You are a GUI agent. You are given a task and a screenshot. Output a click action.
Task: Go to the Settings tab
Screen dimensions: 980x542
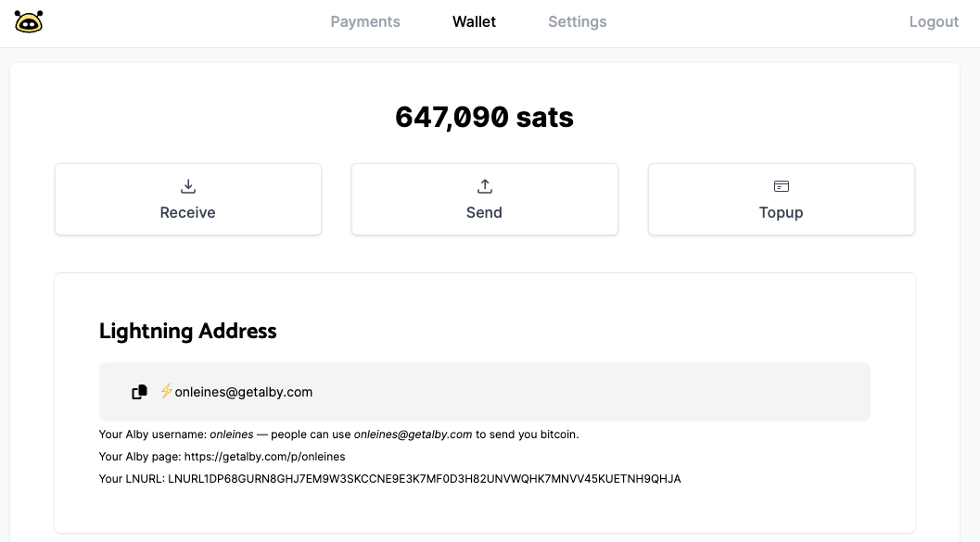click(x=578, y=22)
